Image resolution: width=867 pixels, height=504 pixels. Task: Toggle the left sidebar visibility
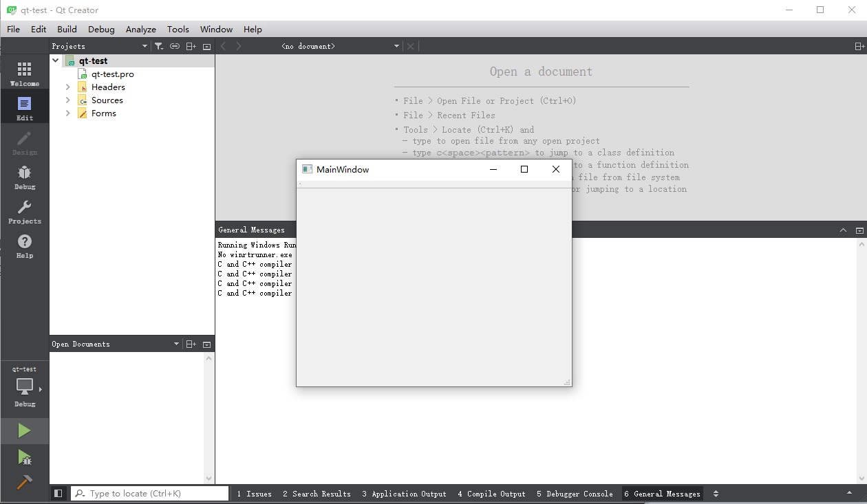58,493
